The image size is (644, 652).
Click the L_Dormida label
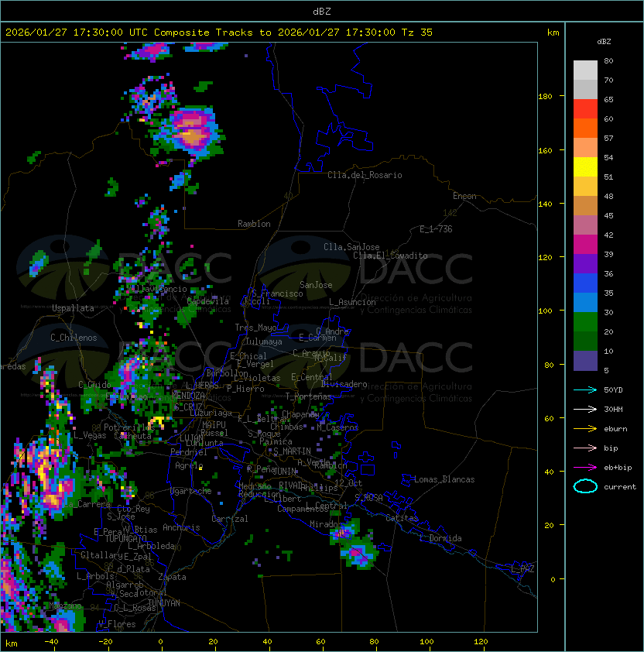coord(440,538)
